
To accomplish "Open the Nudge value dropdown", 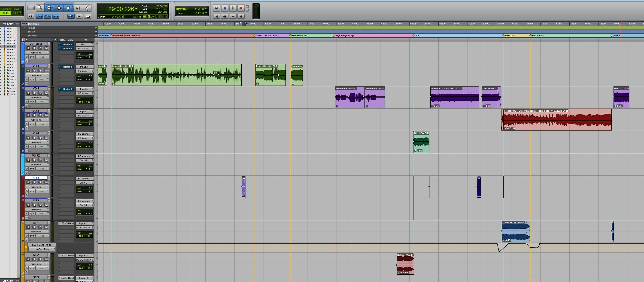I will pyautogui.click(x=206, y=13).
